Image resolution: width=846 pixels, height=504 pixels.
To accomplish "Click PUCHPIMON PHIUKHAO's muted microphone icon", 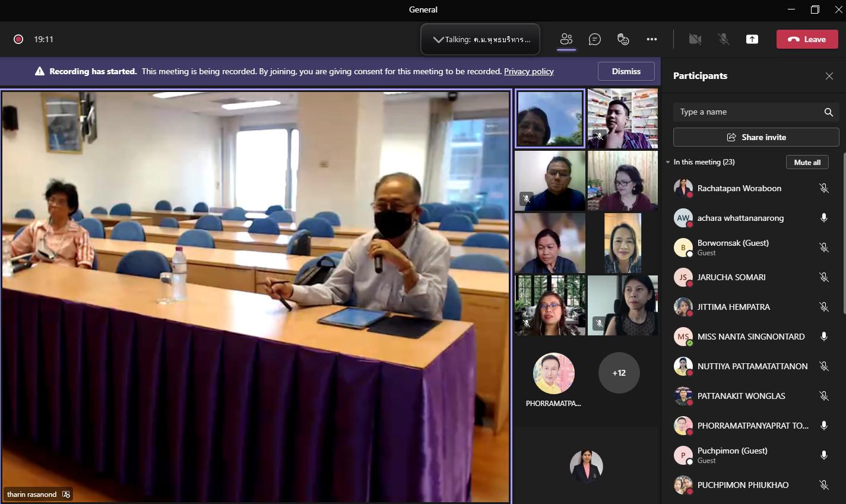I will 824,485.
